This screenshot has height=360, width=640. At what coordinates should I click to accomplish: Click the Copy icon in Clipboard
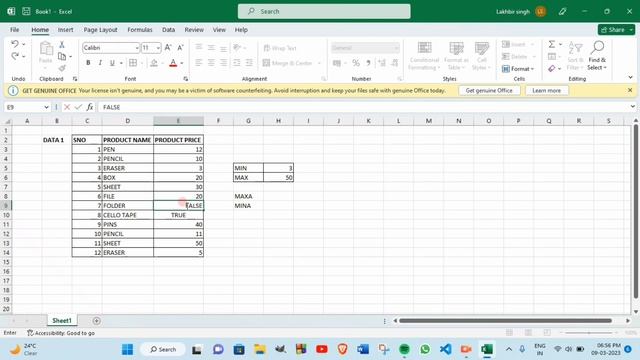(x=62, y=56)
